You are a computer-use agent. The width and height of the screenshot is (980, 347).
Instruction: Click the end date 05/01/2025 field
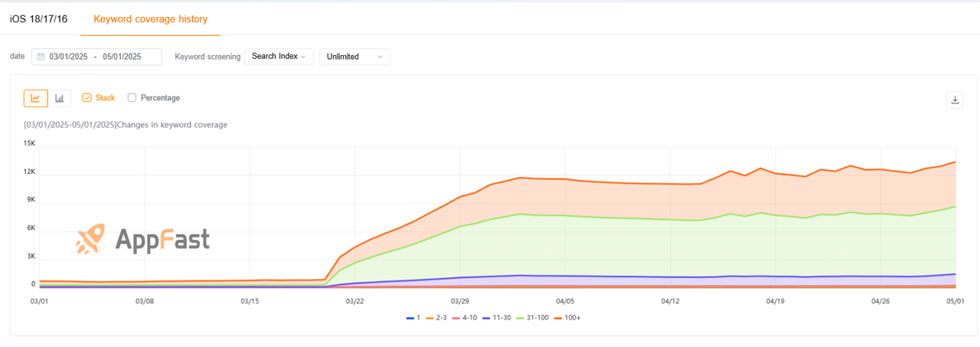[x=122, y=57]
